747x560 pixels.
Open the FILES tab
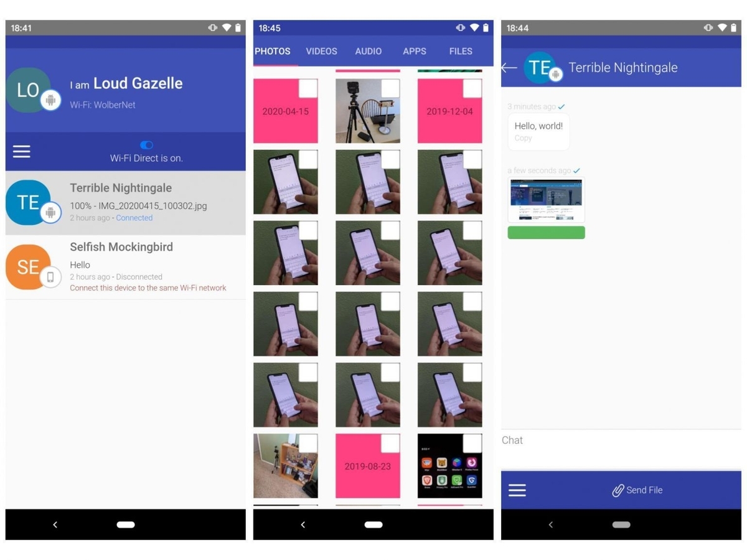click(x=461, y=52)
